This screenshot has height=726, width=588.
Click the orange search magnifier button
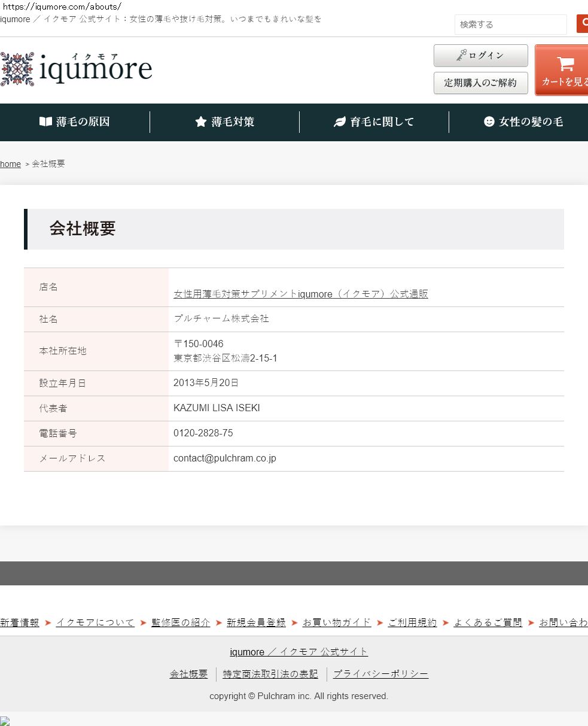(582, 24)
